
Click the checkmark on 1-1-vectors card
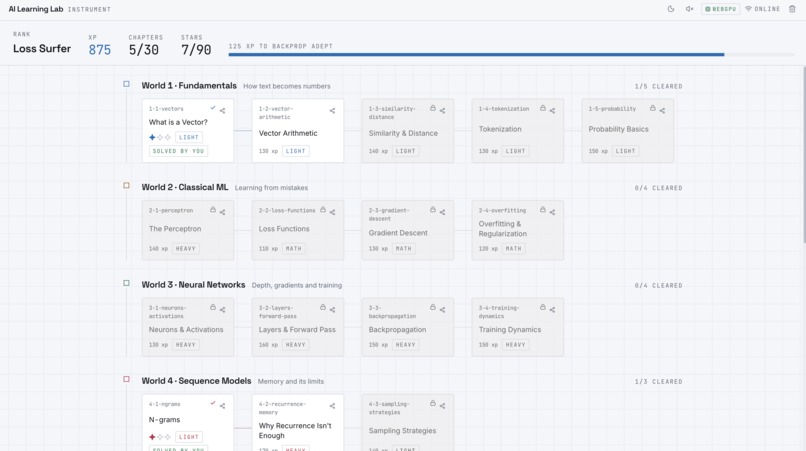213,108
